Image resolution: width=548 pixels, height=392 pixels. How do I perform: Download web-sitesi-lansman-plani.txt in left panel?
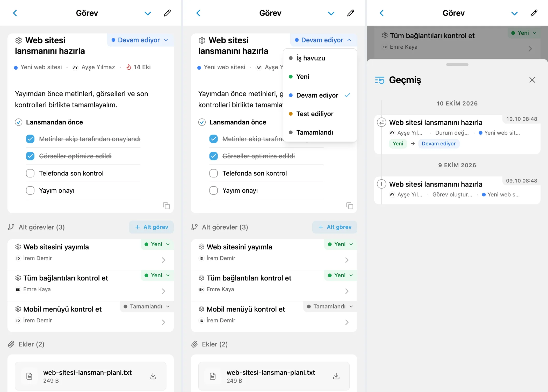(153, 376)
